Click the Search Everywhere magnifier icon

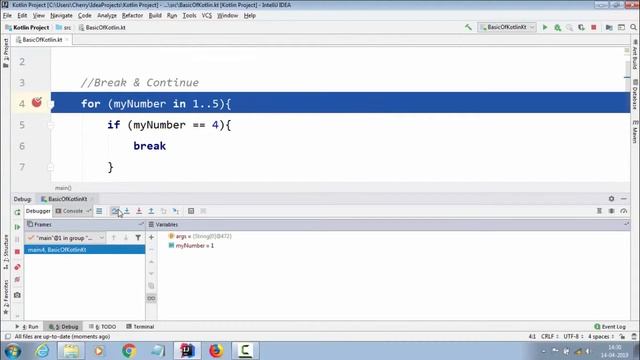click(633, 27)
